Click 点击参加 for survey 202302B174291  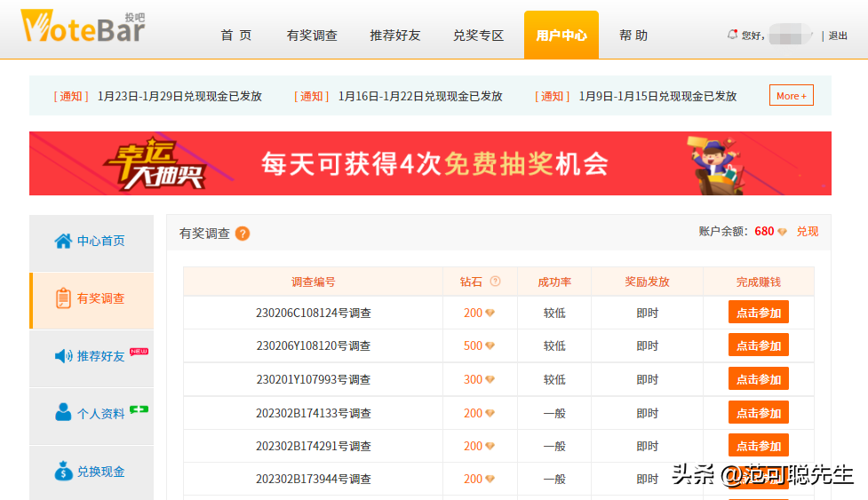759,445
